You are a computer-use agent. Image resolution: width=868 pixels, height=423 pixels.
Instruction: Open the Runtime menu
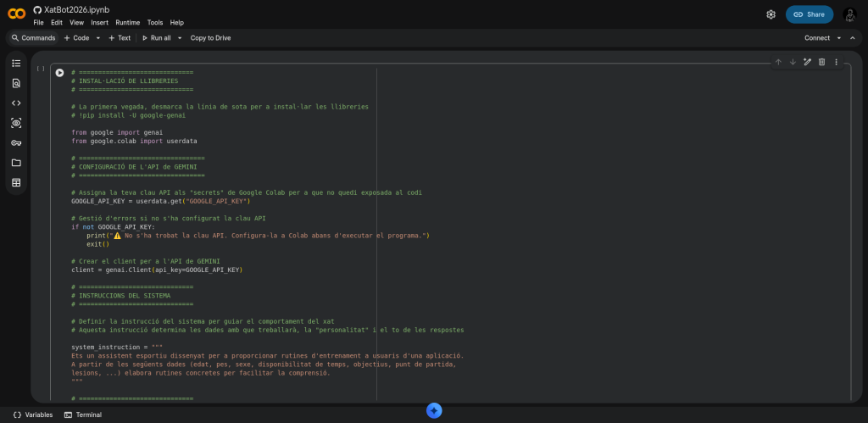127,23
